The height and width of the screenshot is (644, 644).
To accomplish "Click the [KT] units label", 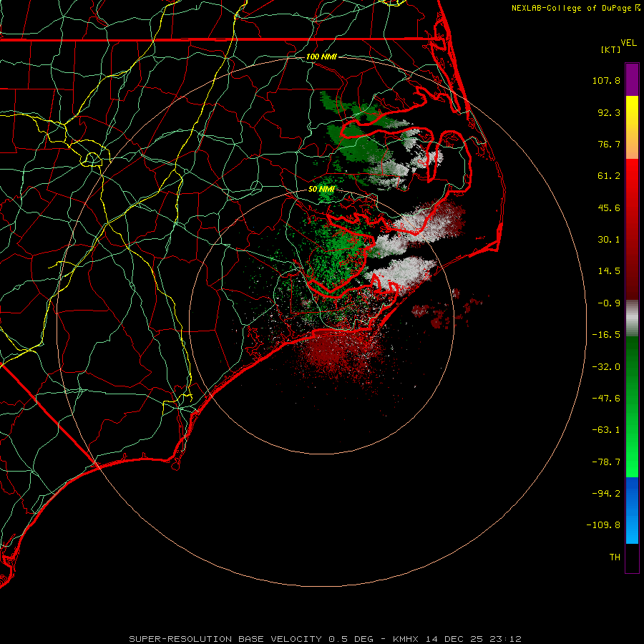I will coord(611,49).
